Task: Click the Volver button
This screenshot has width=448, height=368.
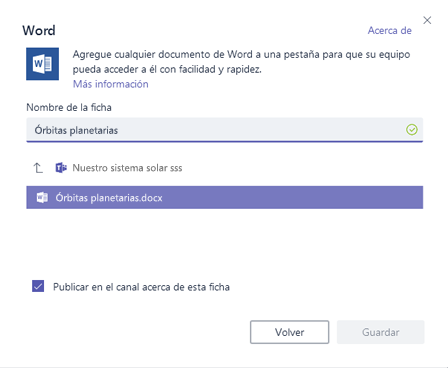Action: [289, 332]
